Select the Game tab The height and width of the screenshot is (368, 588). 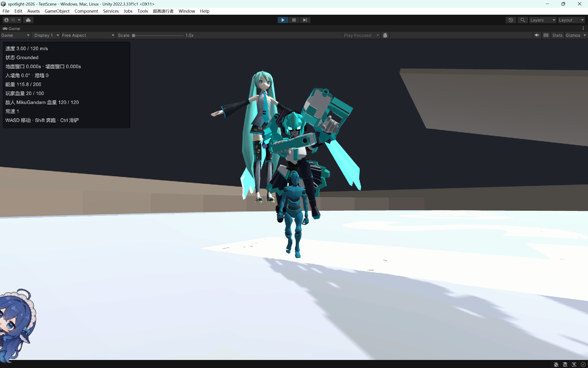click(x=11, y=29)
